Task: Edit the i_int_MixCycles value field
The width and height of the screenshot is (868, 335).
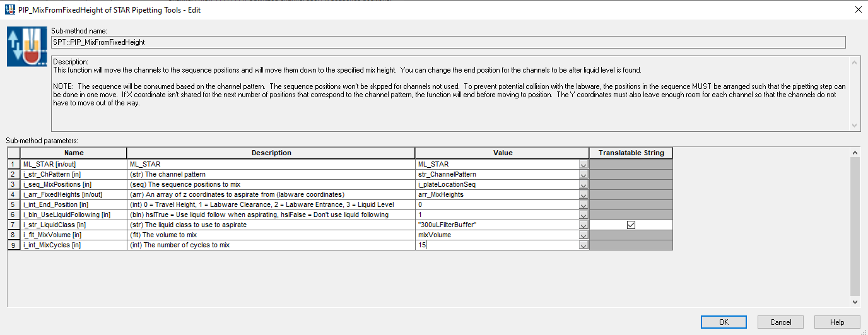Action: pos(496,245)
